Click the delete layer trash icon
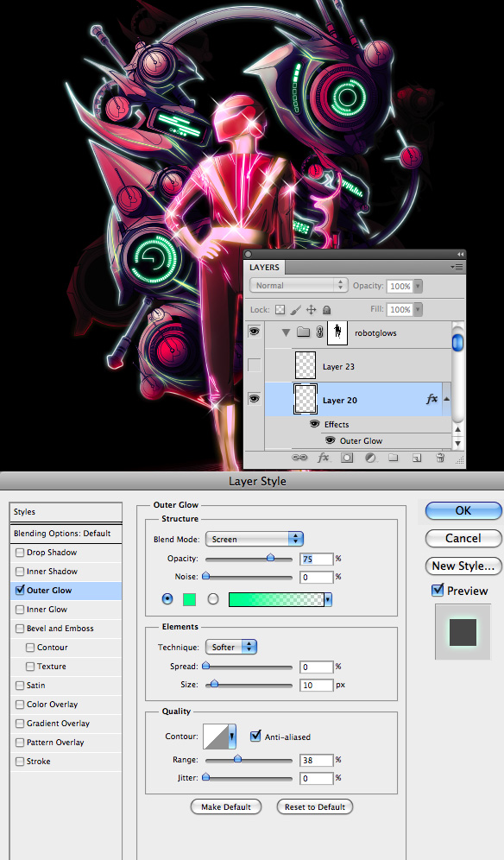The height and width of the screenshot is (860, 504). pos(440,458)
